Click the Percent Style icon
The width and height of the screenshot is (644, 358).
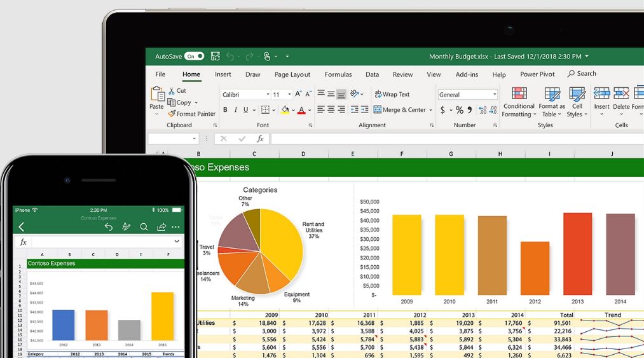click(459, 110)
